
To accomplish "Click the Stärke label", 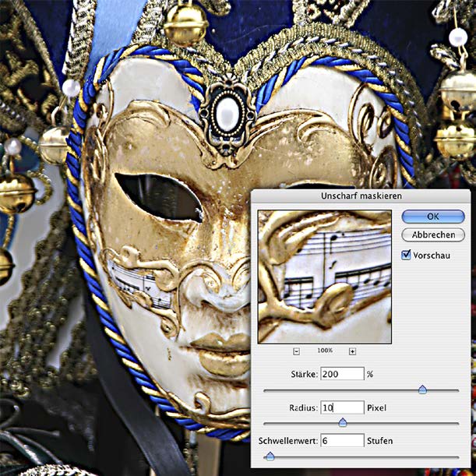I will coord(304,374).
